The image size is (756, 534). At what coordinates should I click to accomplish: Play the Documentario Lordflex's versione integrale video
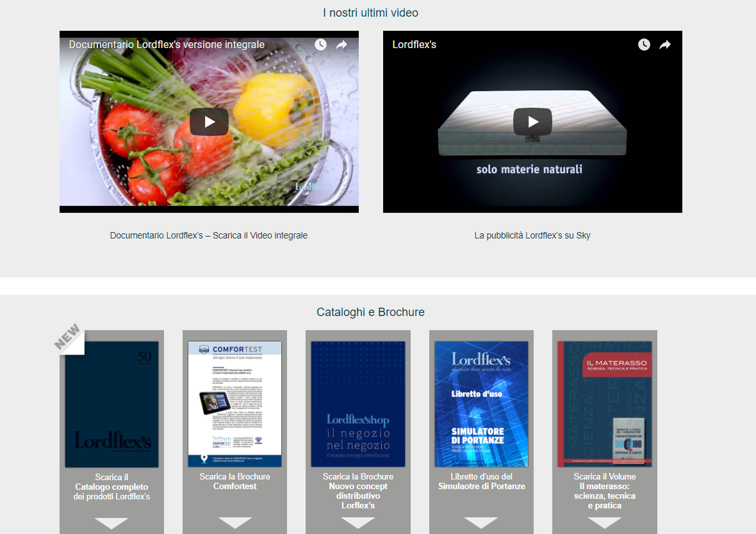pos(209,122)
